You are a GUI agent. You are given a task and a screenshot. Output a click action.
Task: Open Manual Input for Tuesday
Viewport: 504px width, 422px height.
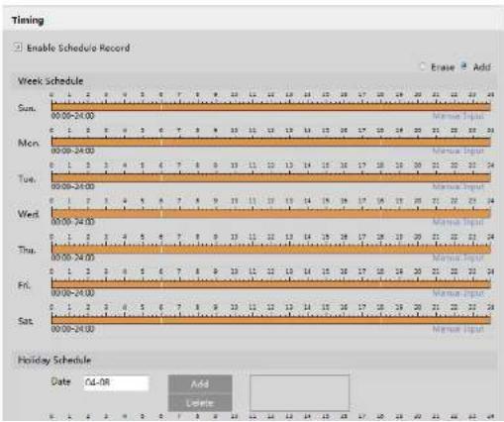458,187
